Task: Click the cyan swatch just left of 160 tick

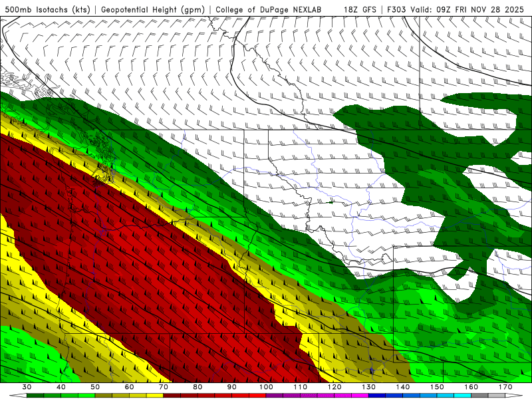Action: [462, 396]
